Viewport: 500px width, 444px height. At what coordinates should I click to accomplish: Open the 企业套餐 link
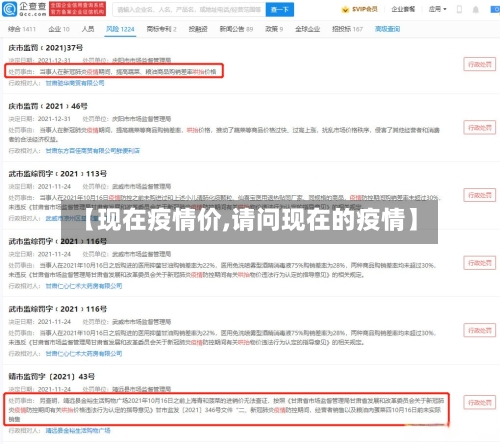[403, 9]
